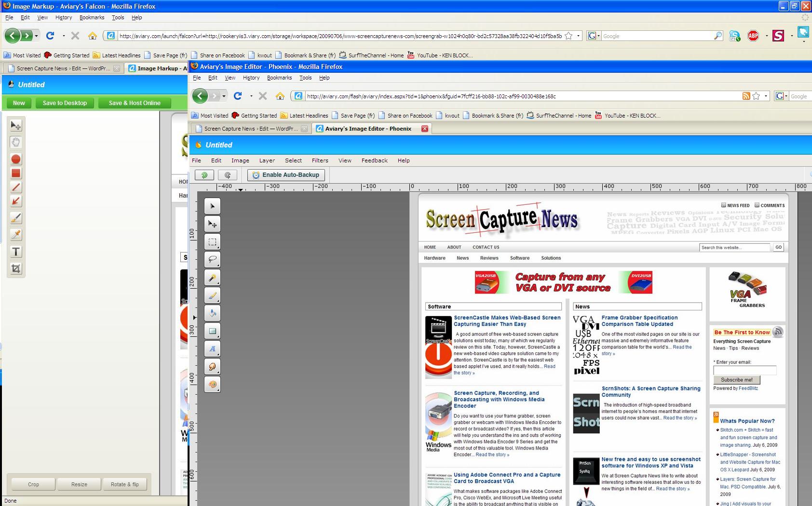Toggle bookmark star in Falcon window address bar
The image size is (812, 506).
point(568,36)
